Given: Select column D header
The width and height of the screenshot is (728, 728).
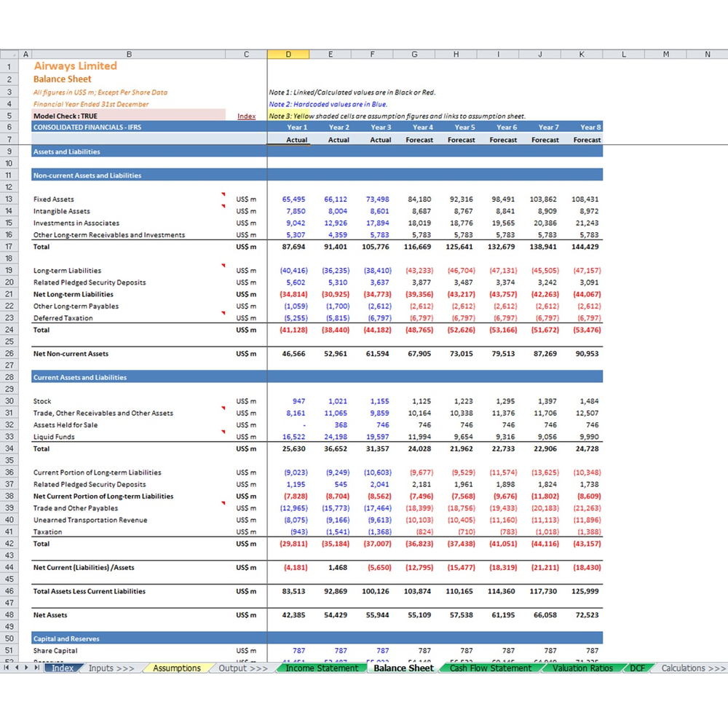Looking at the screenshot, I should (x=288, y=55).
